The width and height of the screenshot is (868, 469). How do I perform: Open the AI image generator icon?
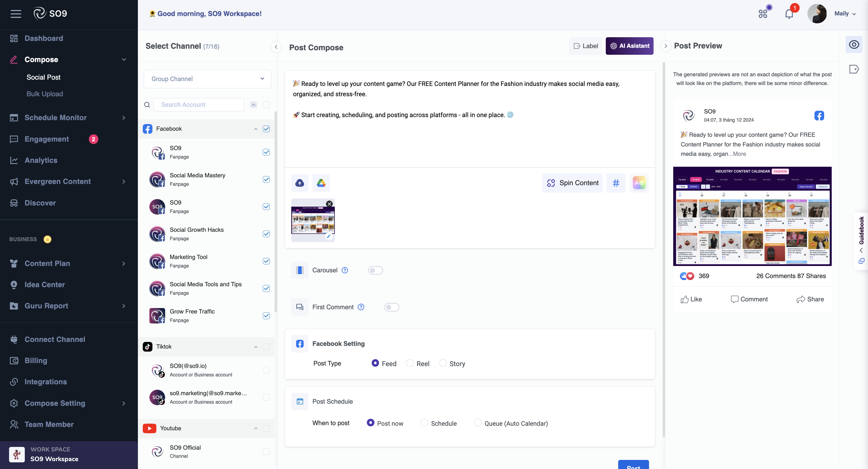tap(639, 183)
